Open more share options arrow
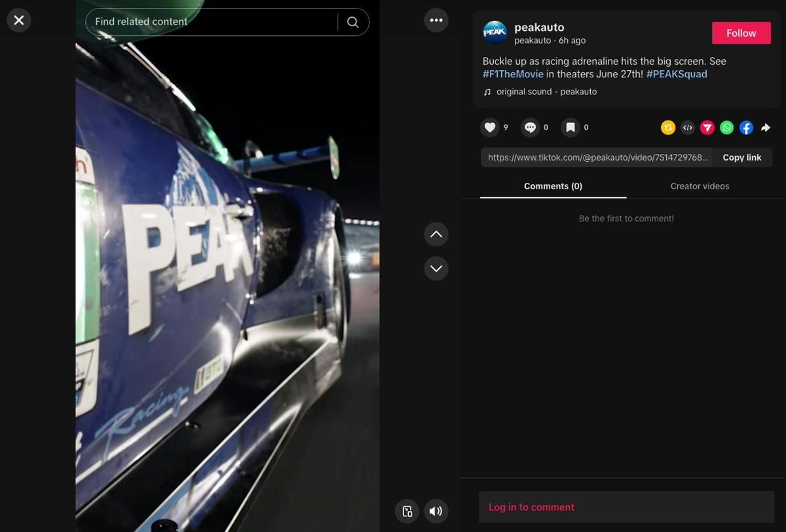This screenshot has width=786, height=532. (x=766, y=128)
